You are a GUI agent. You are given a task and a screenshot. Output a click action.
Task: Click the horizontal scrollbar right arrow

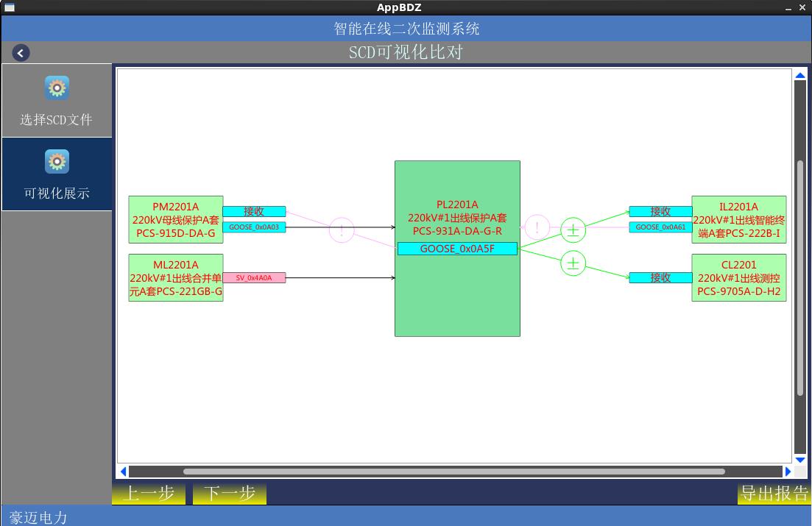(x=788, y=472)
